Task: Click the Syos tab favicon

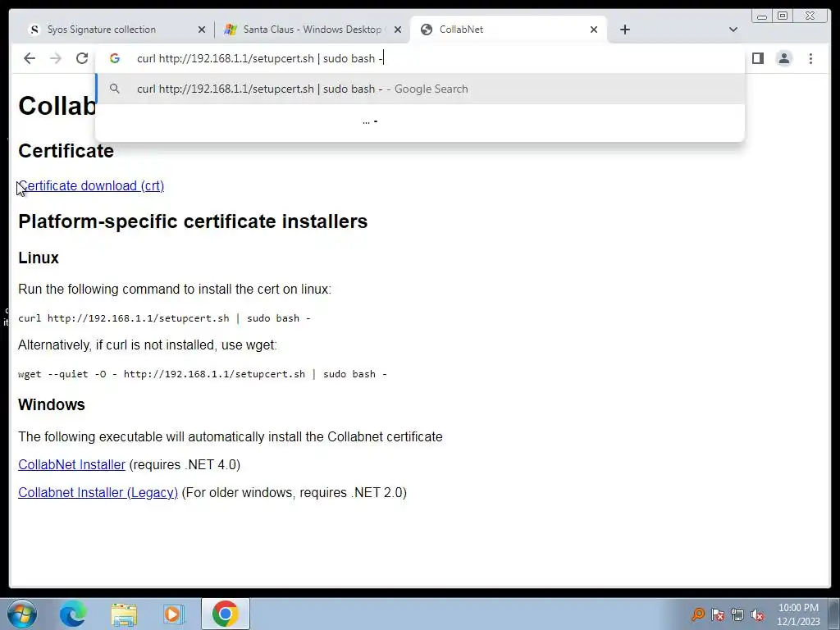Action: 34,30
